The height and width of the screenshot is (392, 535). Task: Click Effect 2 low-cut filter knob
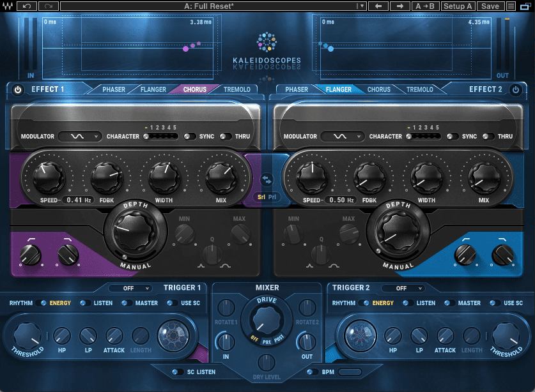click(x=465, y=254)
